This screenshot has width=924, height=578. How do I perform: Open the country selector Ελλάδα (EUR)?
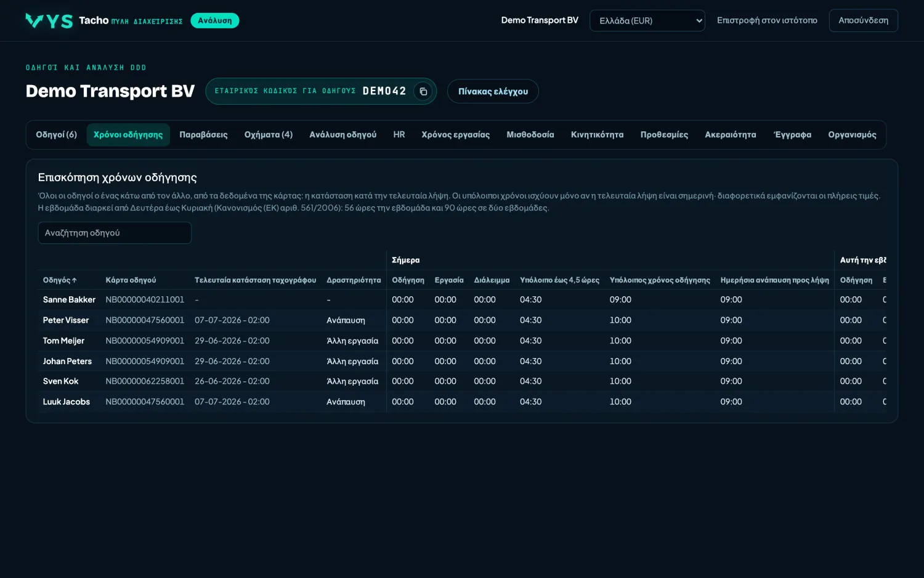point(647,20)
